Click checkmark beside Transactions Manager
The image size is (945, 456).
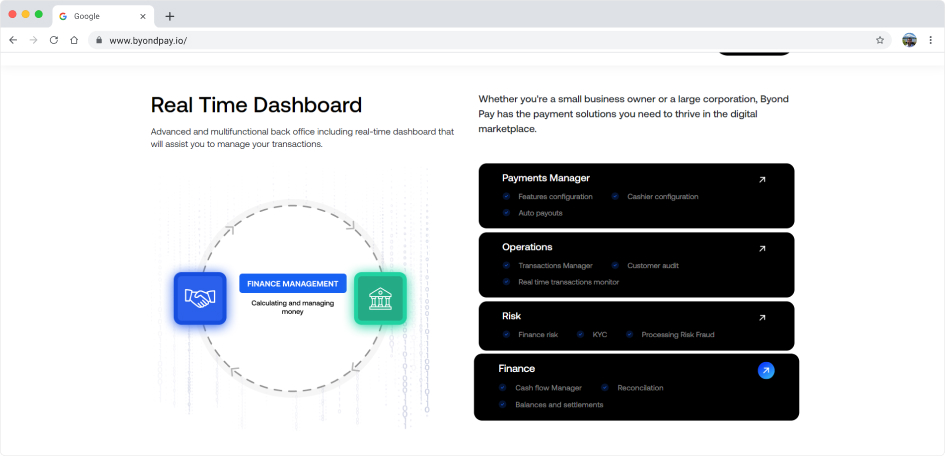(506, 265)
